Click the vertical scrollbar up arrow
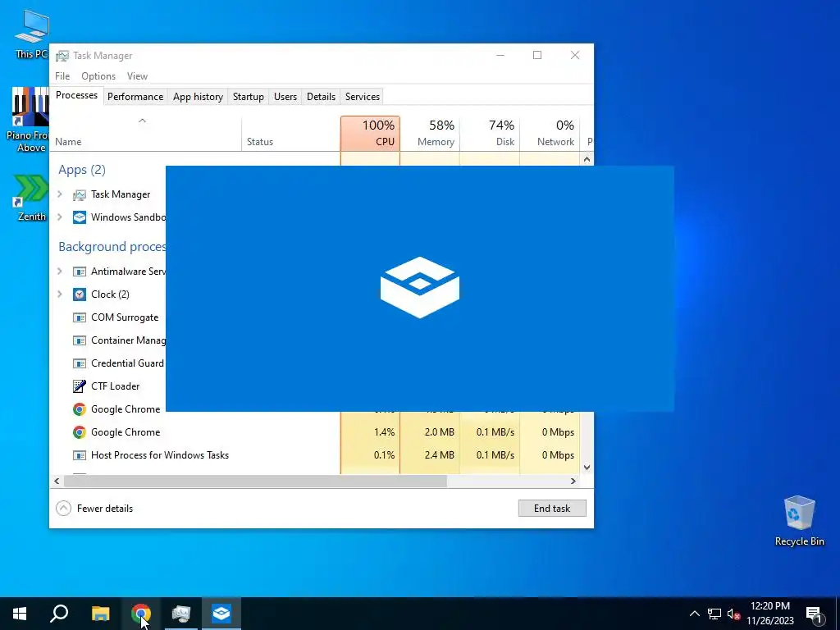Viewport: 840px width, 630px height. [x=587, y=159]
